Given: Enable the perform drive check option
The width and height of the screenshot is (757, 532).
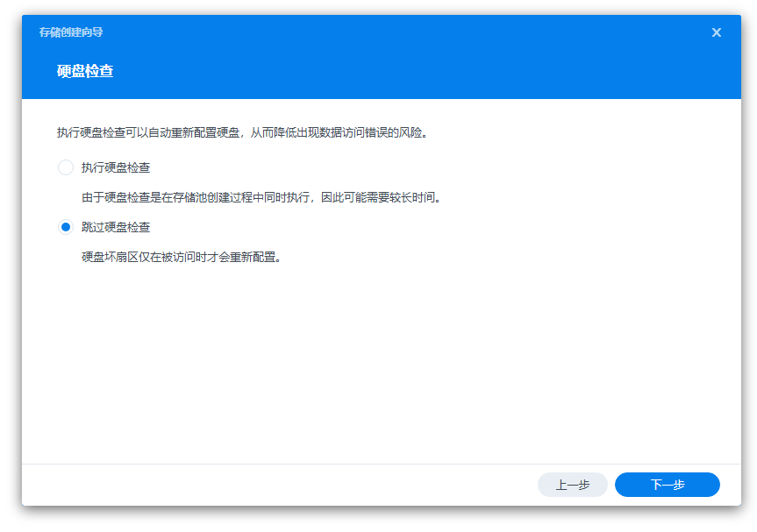Looking at the screenshot, I should point(65,167).
